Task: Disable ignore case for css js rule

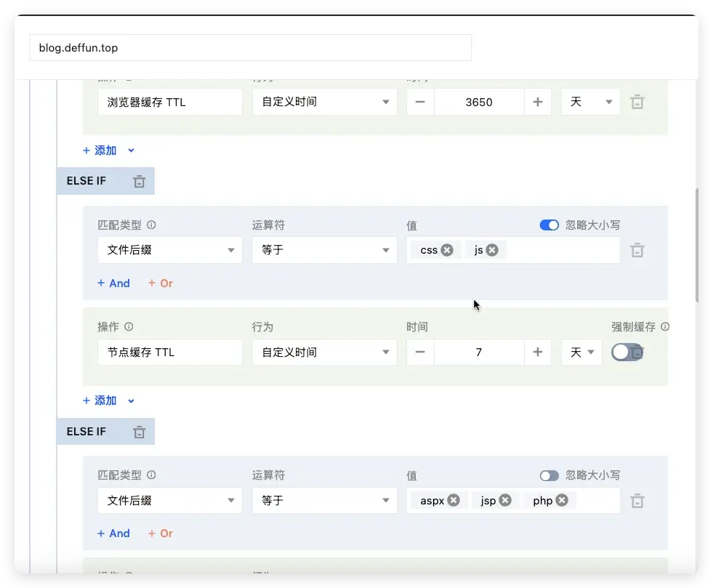Action: click(x=549, y=225)
